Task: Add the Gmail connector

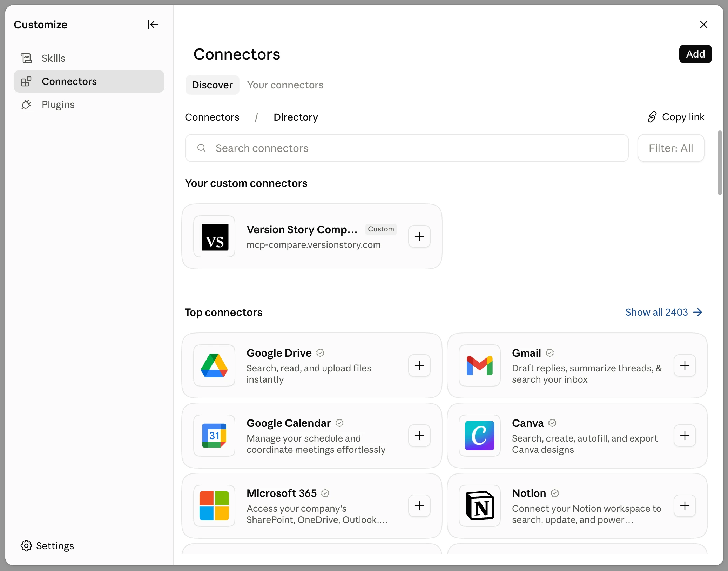Action: click(685, 365)
